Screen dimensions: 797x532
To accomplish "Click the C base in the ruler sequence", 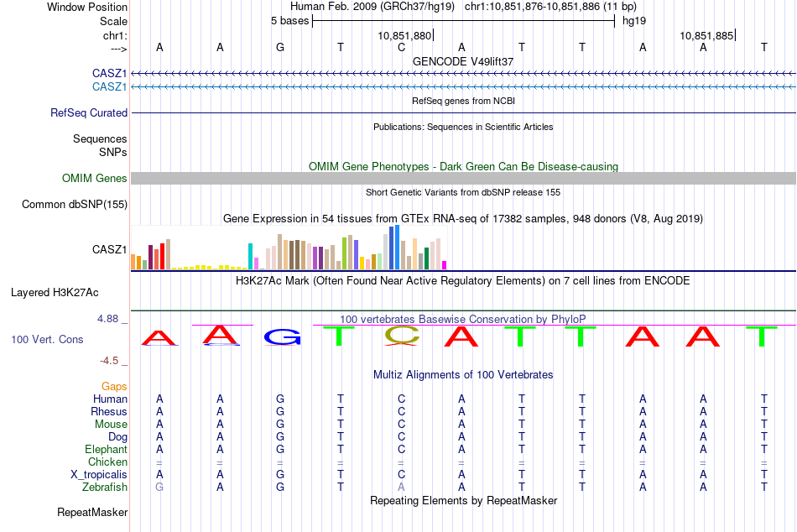I will [401, 47].
